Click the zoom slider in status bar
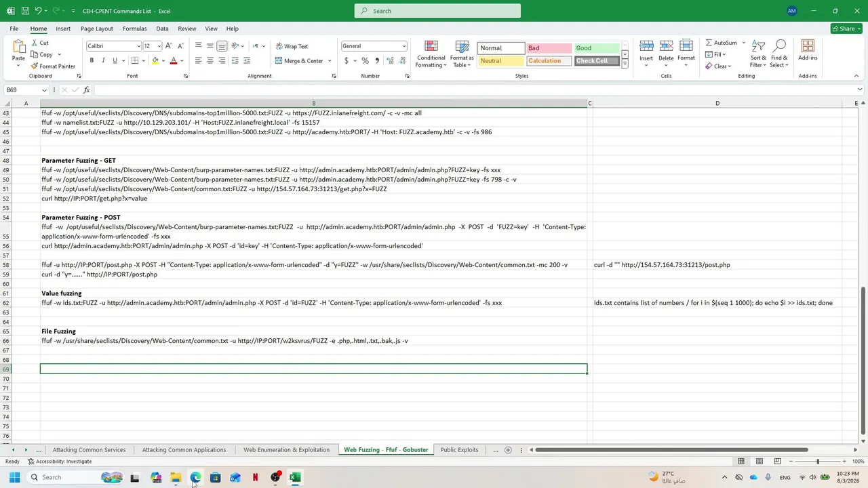 (817, 462)
